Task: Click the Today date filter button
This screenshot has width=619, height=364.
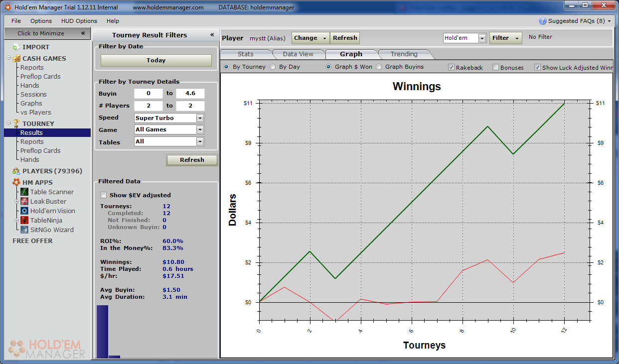Action: (156, 60)
